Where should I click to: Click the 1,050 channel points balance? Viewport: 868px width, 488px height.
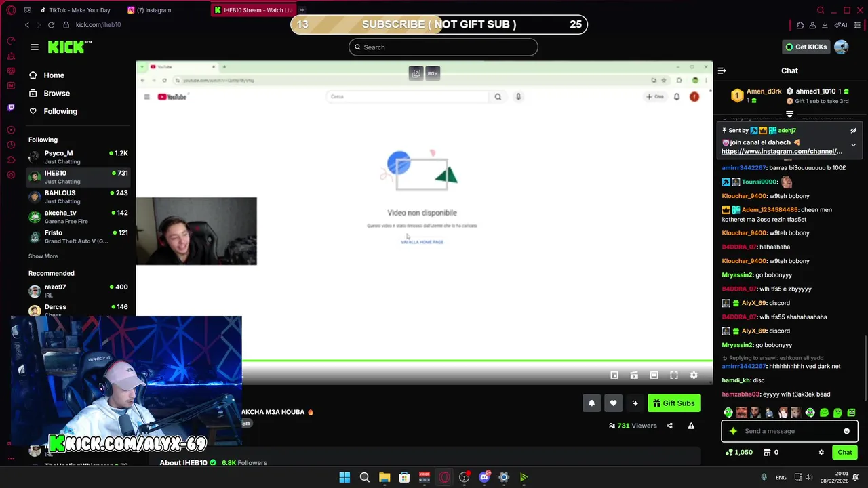pos(739,452)
